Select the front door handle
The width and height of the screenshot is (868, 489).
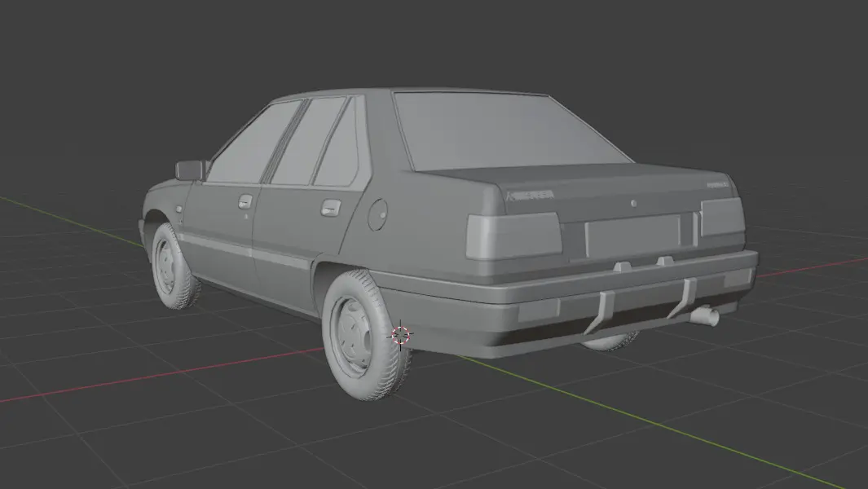245,201
